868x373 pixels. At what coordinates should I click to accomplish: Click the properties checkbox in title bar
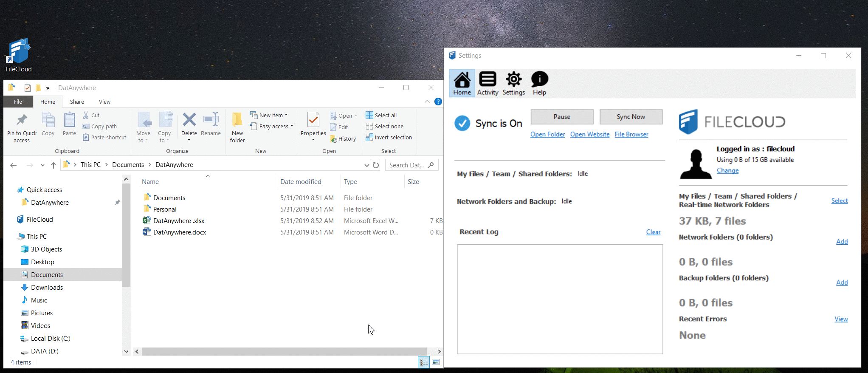point(28,88)
